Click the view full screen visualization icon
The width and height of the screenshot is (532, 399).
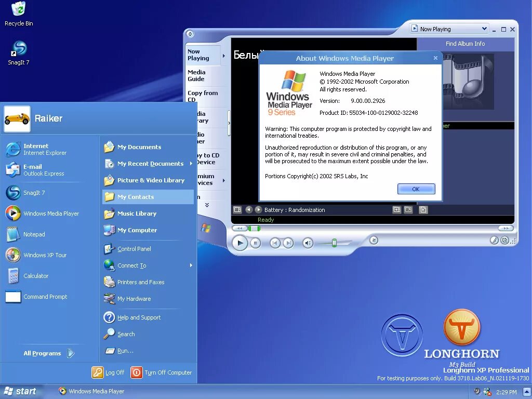408,210
